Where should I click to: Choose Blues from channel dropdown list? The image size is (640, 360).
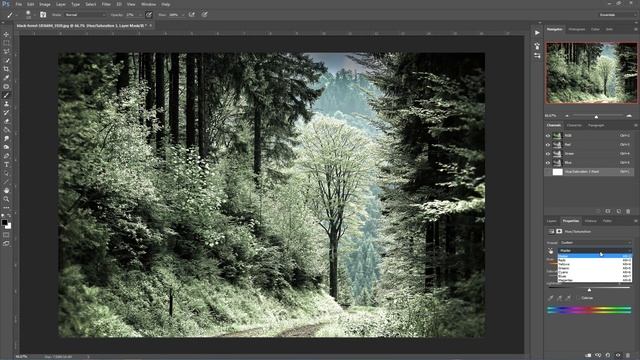point(594,276)
